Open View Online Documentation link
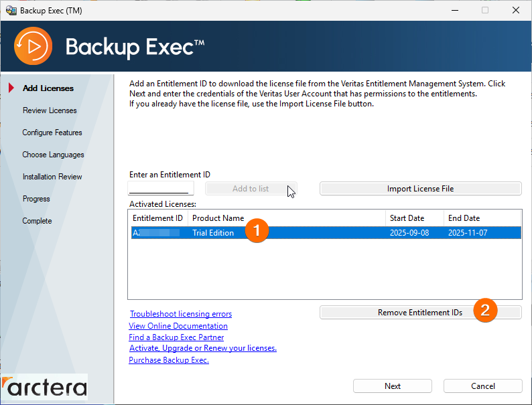The height and width of the screenshot is (405, 532). click(178, 326)
